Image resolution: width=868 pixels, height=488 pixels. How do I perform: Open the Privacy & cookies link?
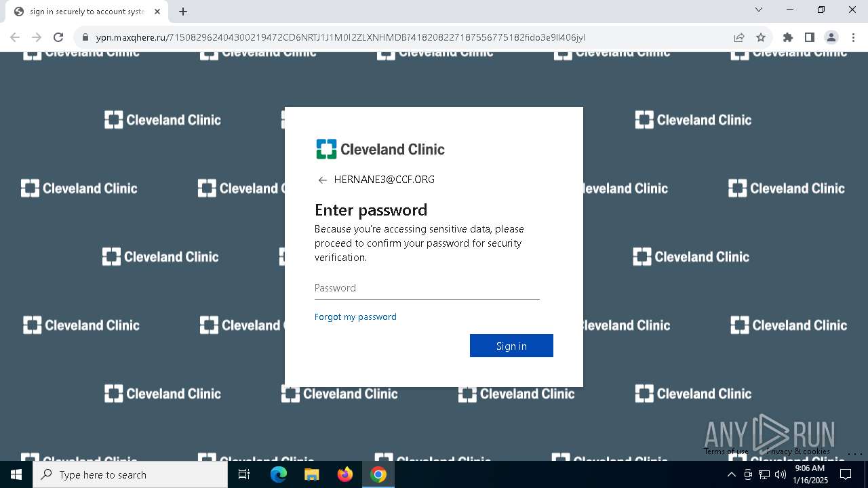pyautogui.click(x=797, y=451)
